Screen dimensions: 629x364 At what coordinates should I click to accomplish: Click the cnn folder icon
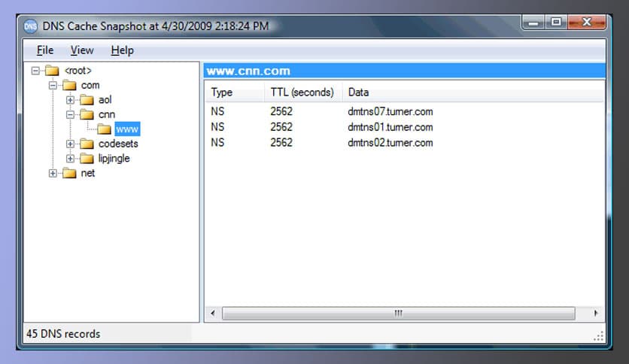(x=87, y=114)
